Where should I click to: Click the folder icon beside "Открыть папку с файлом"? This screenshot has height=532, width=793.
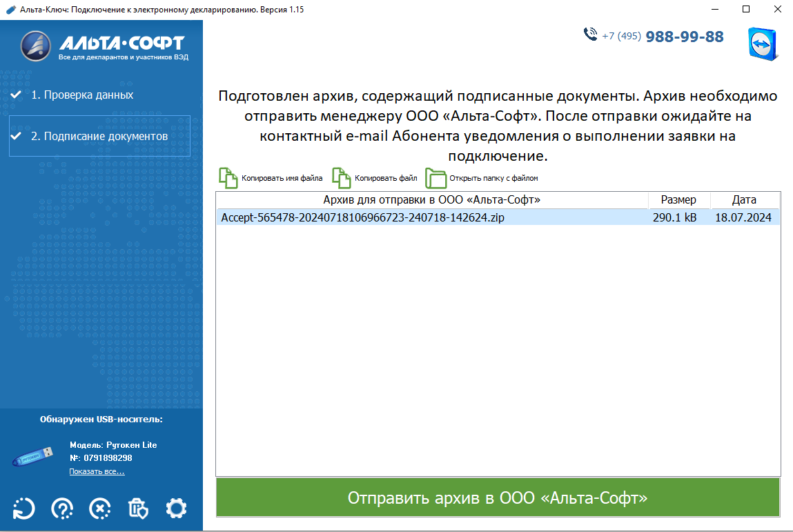coord(435,178)
